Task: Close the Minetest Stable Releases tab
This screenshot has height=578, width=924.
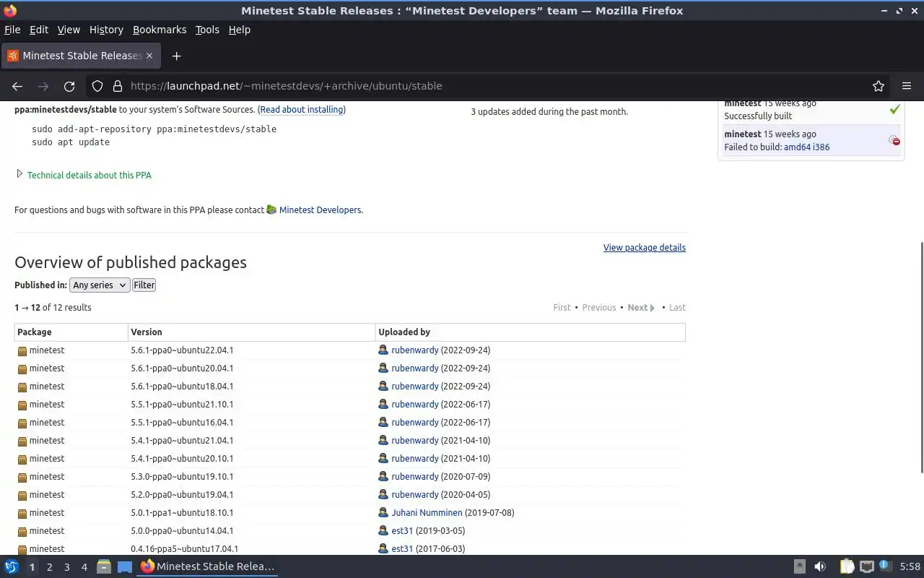Action: 149,56
